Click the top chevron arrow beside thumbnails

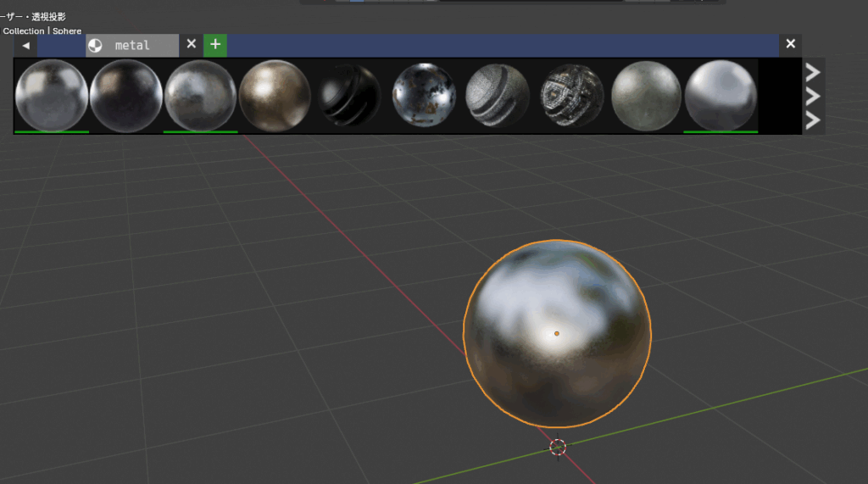click(812, 71)
